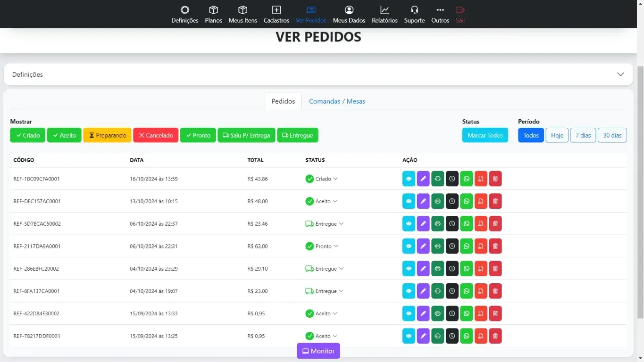
Task: Click the purple pencil icon for order REF-DEC157AC0001
Action: tap(423, 201)
